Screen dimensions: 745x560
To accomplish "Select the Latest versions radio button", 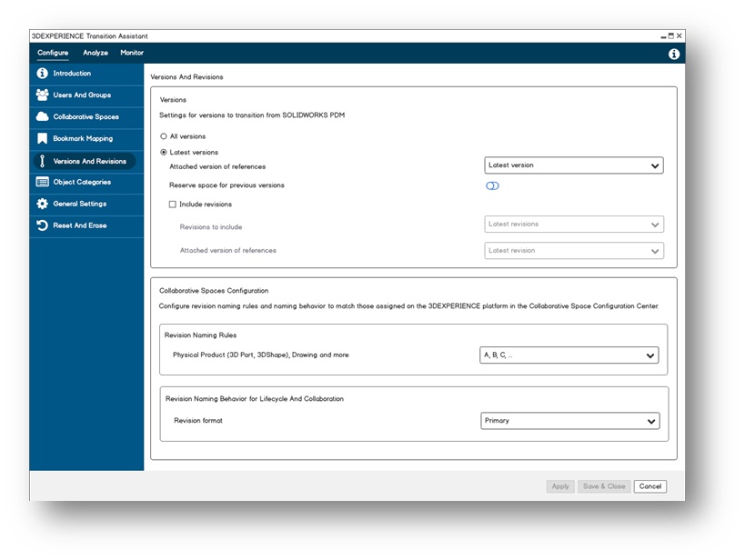I will tap(164, 153).
